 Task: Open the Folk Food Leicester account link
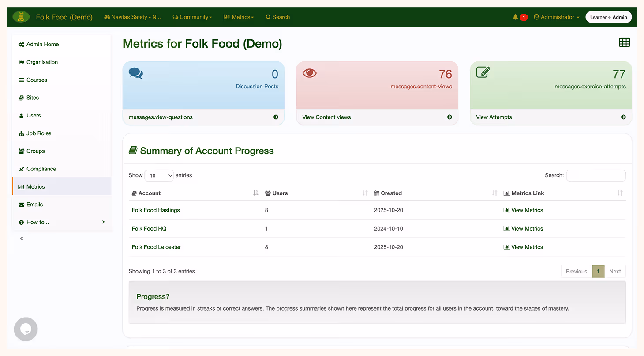[156, 247]
